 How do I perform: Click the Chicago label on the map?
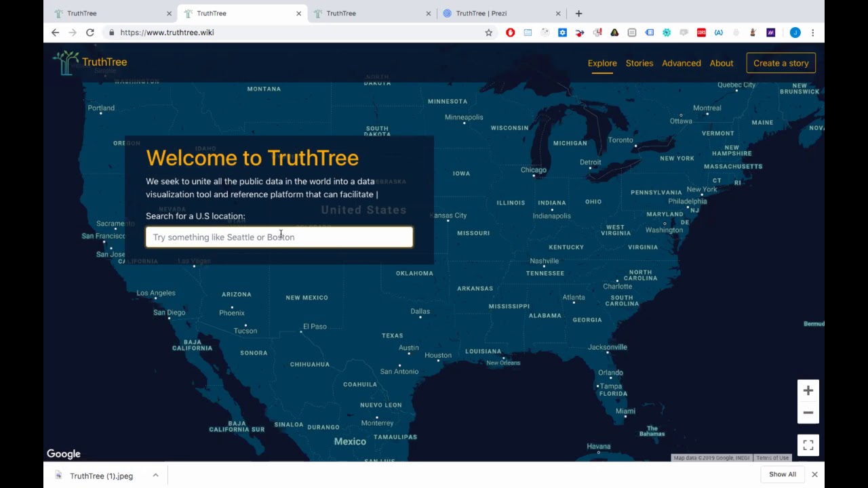533,170
